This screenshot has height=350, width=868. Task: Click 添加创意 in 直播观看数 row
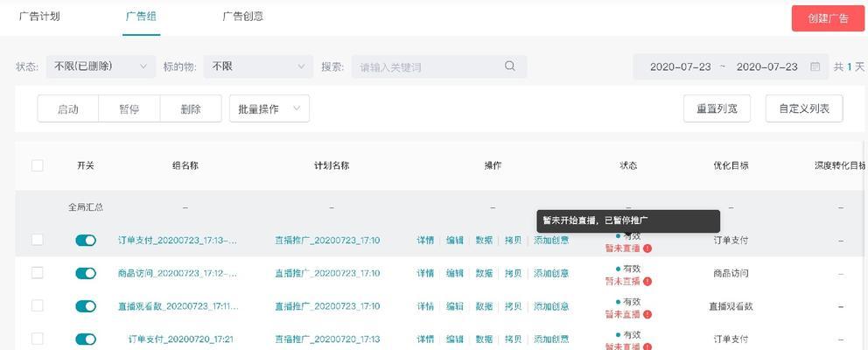551,306
